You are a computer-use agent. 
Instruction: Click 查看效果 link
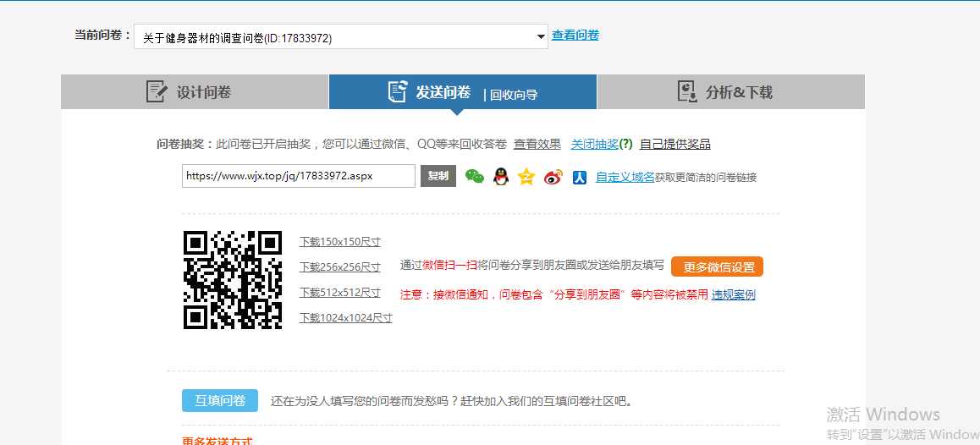(537, 145)
